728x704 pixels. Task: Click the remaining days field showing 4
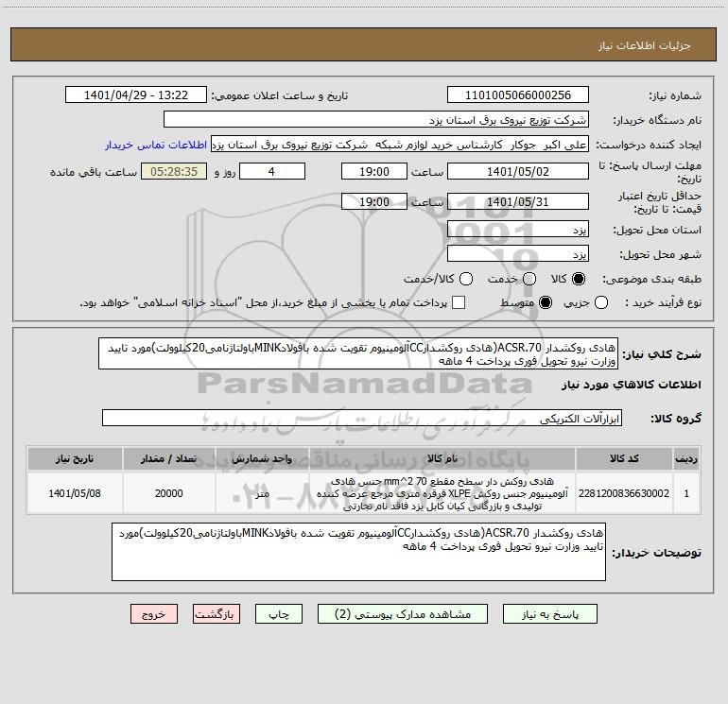point(272,171)
